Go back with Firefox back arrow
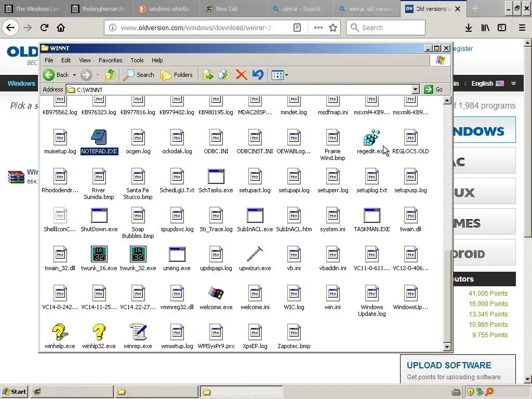 10,28
